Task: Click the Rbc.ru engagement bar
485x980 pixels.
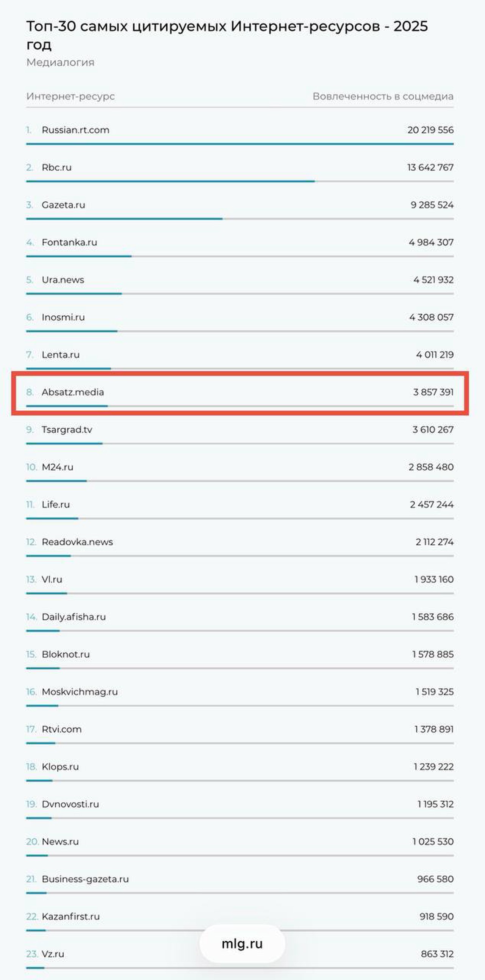Action: 170,181
